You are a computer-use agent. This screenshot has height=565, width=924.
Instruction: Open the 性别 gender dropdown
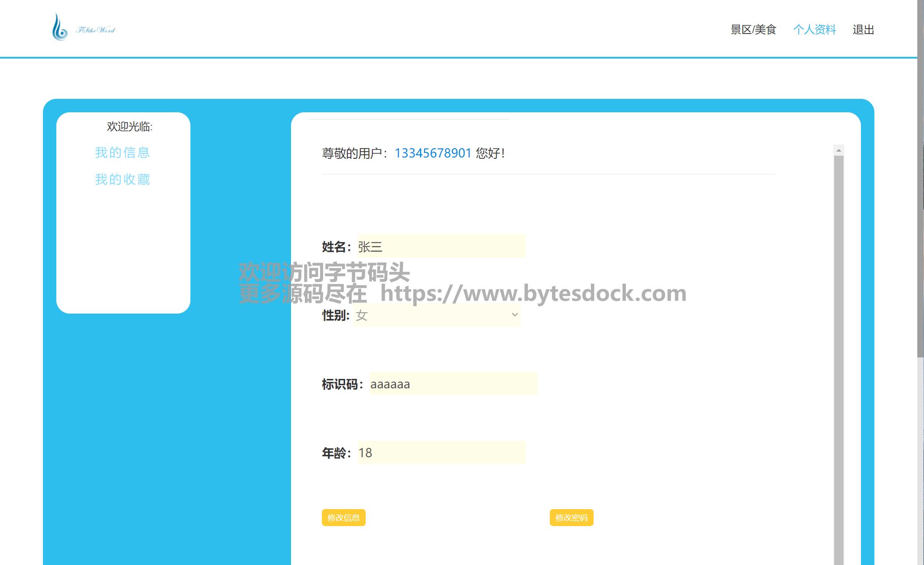(x=436, y=315)
